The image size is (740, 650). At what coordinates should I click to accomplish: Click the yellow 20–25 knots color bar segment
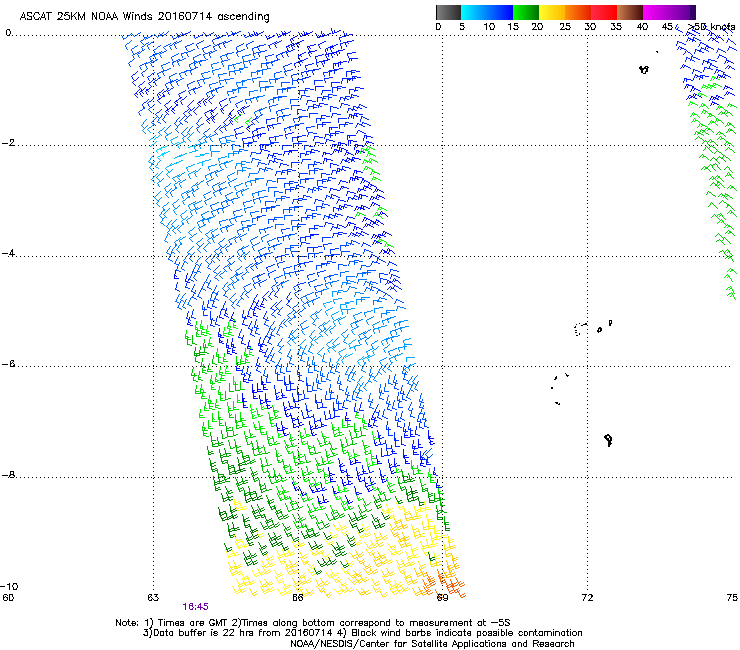point(552,12)
